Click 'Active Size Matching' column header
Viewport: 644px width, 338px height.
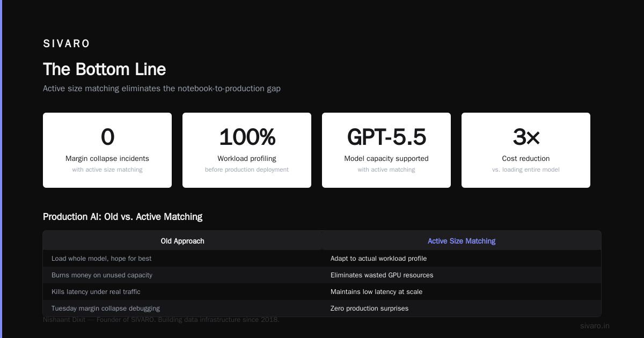(x=462, y=241)
